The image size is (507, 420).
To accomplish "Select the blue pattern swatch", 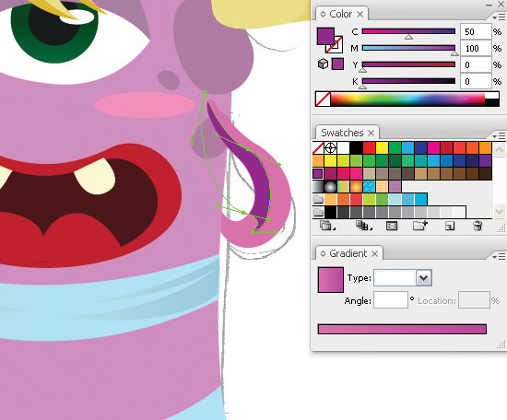I will click(x=369, y=186).
